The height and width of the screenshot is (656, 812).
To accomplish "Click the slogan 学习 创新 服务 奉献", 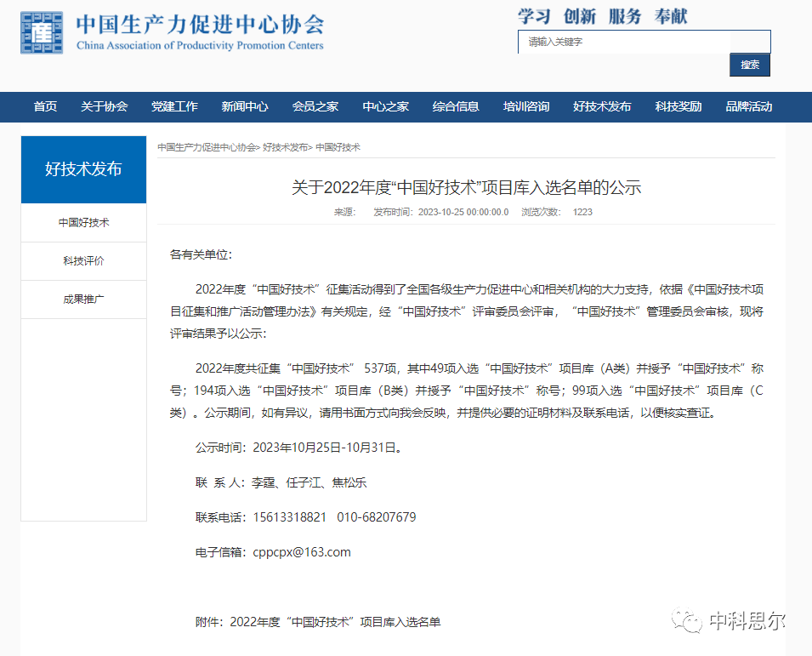I will pyautogui.click(x=602, y=16).
